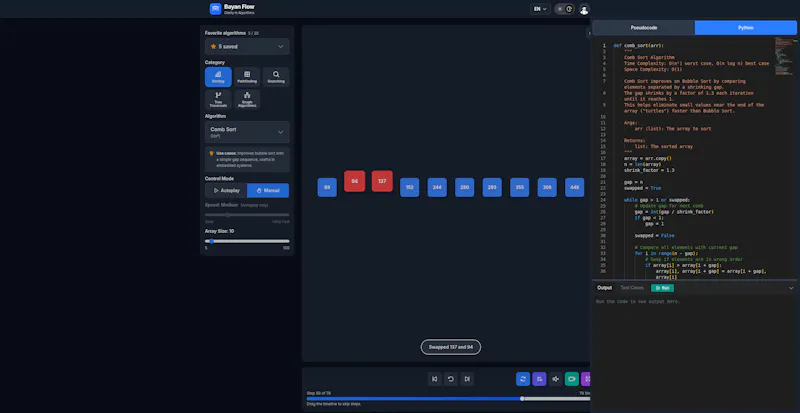The width and height of the screenshot is (800, 413).
Task: Click the red bar labeled 137
Action: point(382,181)
